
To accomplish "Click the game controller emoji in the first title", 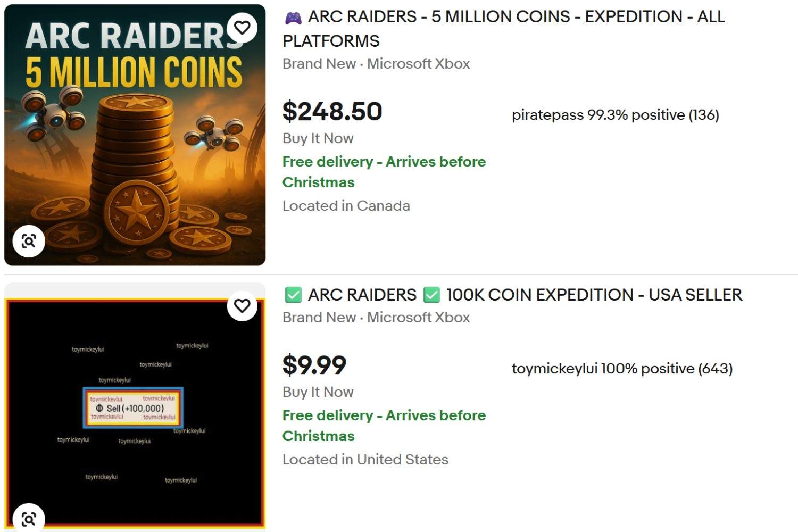I will point(290,16).
